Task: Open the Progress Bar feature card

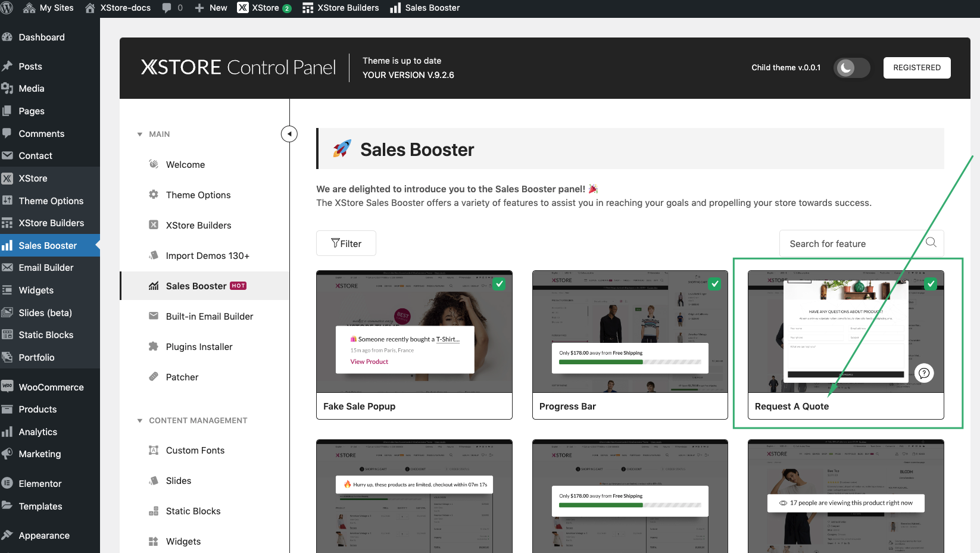Action: pyautogui.click(x=630, y=345)
